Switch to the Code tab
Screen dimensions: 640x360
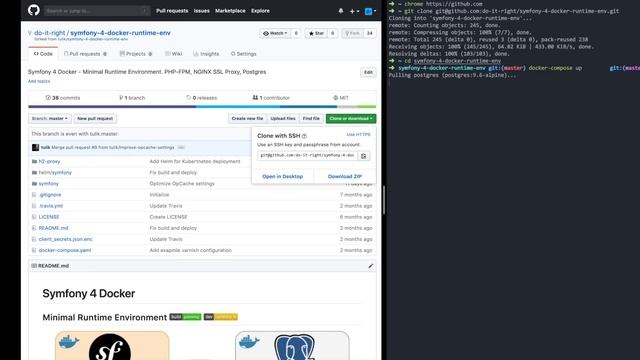click(43, 54)
